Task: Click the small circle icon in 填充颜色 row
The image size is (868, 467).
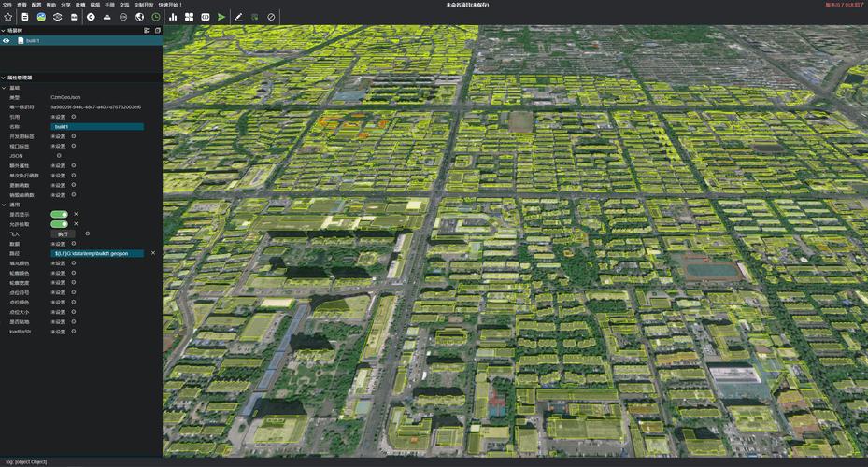Action: pyautogui.click(x=74, y=262)
